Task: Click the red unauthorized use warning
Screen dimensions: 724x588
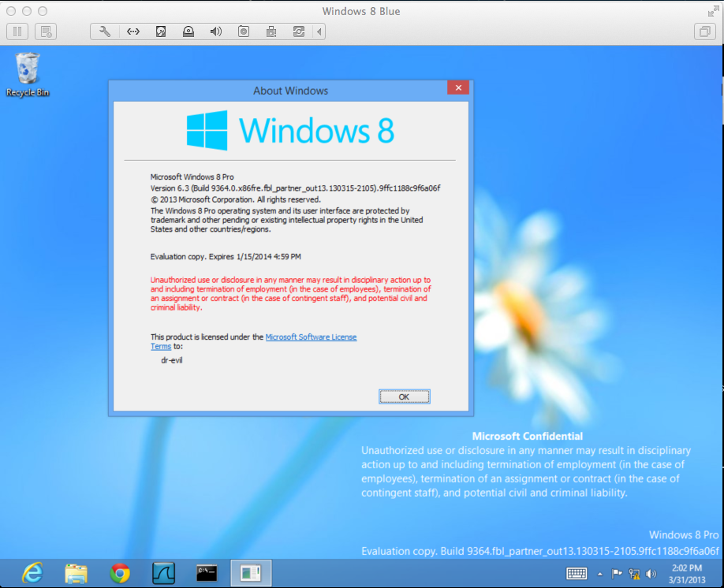Action: pyautogui.click(x=290, y=293)
